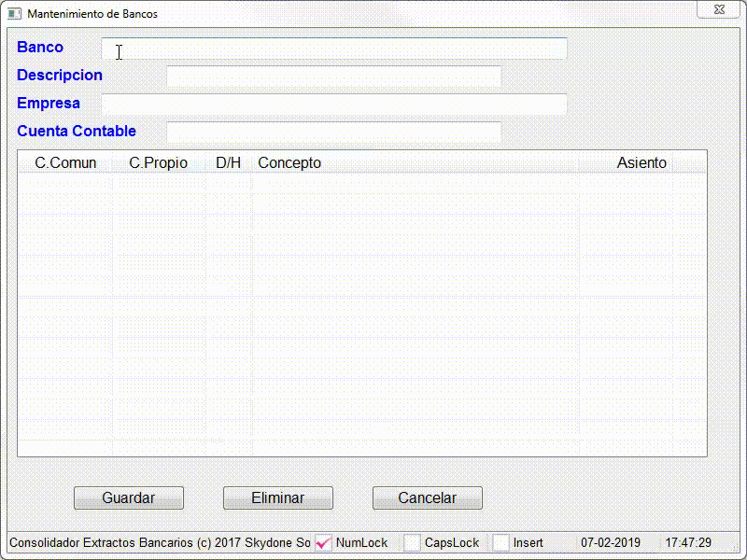Hit the Cancelar button

(428, 498)
